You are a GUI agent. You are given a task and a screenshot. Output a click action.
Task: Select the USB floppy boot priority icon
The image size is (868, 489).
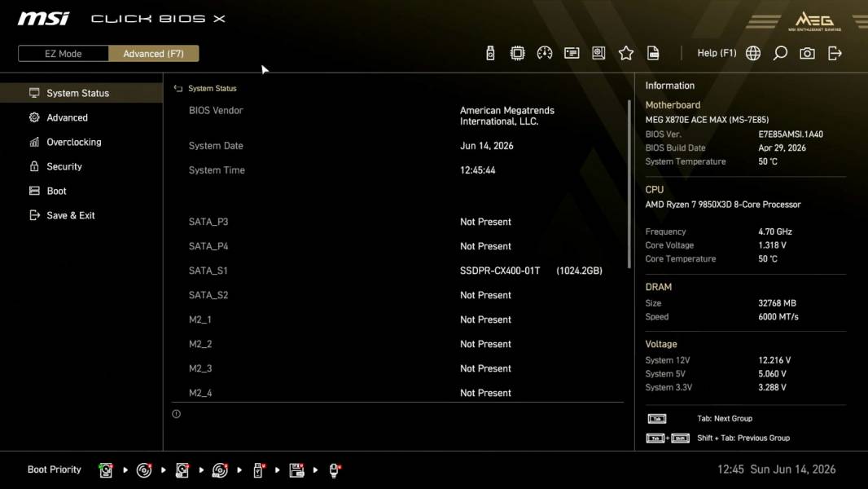tap(296, 470)
